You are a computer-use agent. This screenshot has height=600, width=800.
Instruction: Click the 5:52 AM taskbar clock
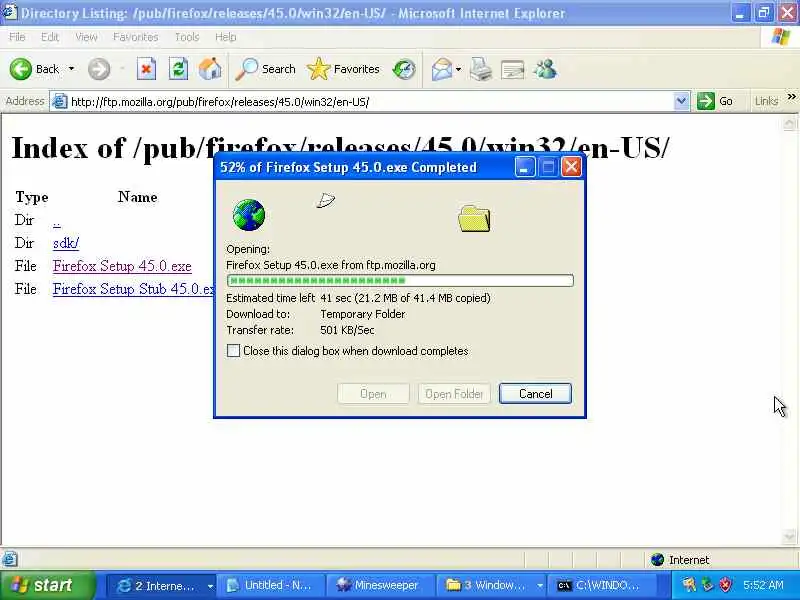[763, 585]
